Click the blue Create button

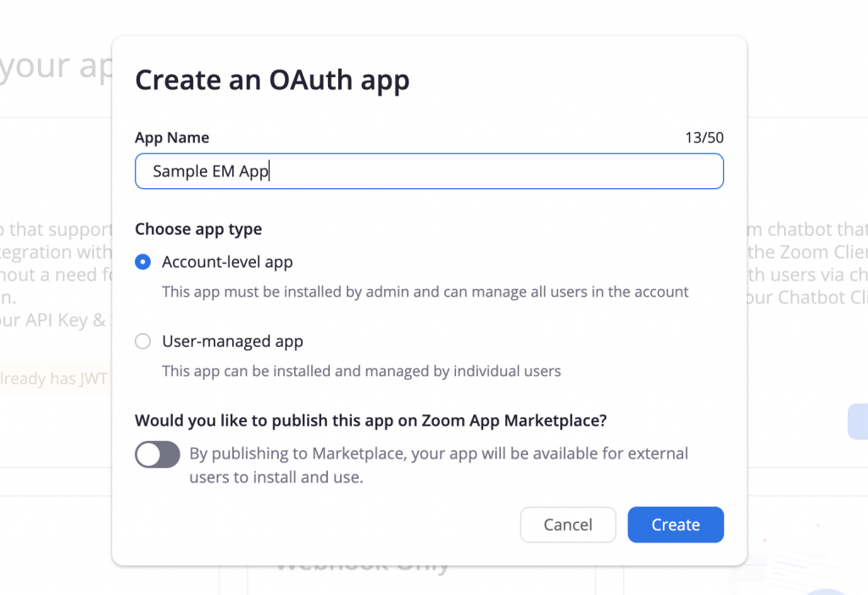[676, 524]
